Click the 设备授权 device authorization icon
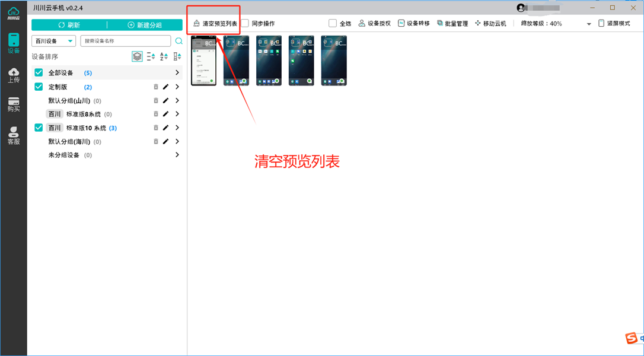The height and width of the screenshot is (356, 644). point(361,23)
